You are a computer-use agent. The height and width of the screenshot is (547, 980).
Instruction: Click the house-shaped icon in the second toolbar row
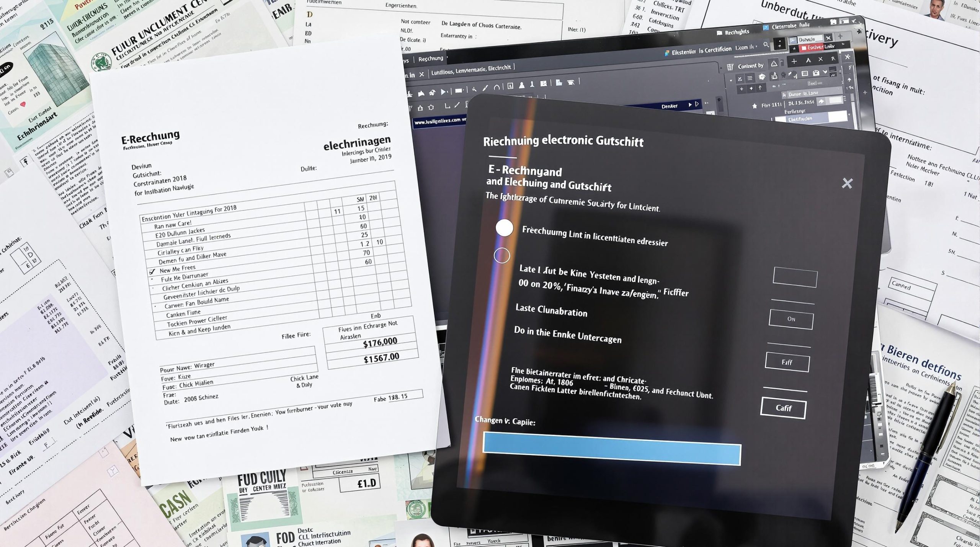[x=420, y=108]
